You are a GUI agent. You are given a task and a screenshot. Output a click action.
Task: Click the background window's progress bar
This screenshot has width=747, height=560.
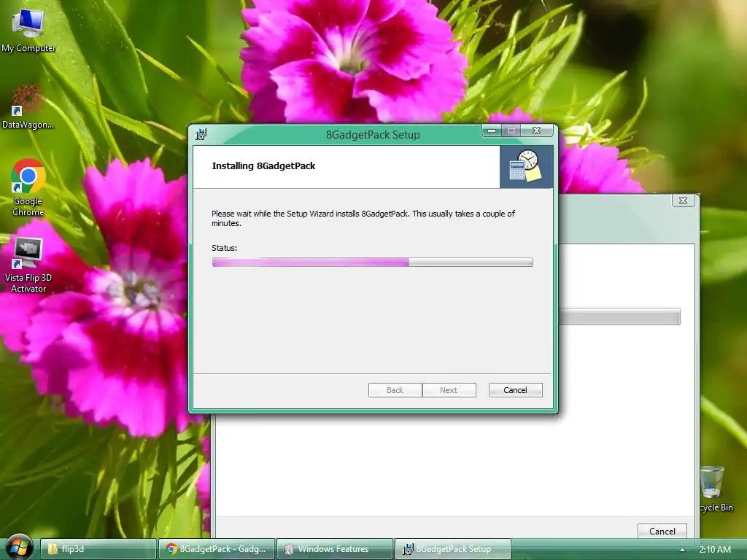(x=619, y=316)
